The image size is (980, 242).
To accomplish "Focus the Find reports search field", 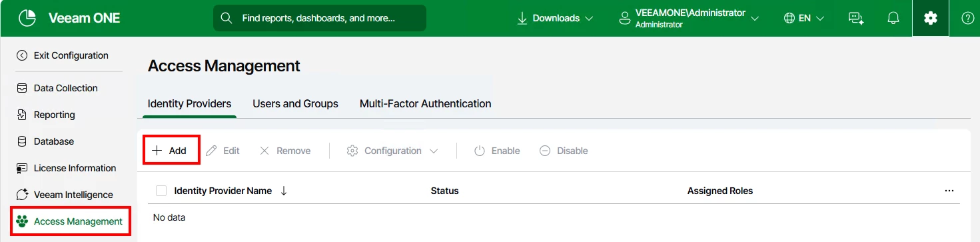I will click(x=319, y=18).
